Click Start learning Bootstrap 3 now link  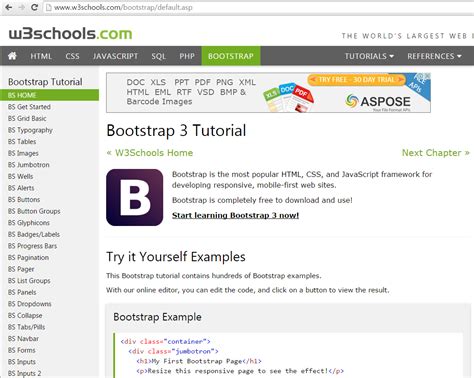point(235,215)
